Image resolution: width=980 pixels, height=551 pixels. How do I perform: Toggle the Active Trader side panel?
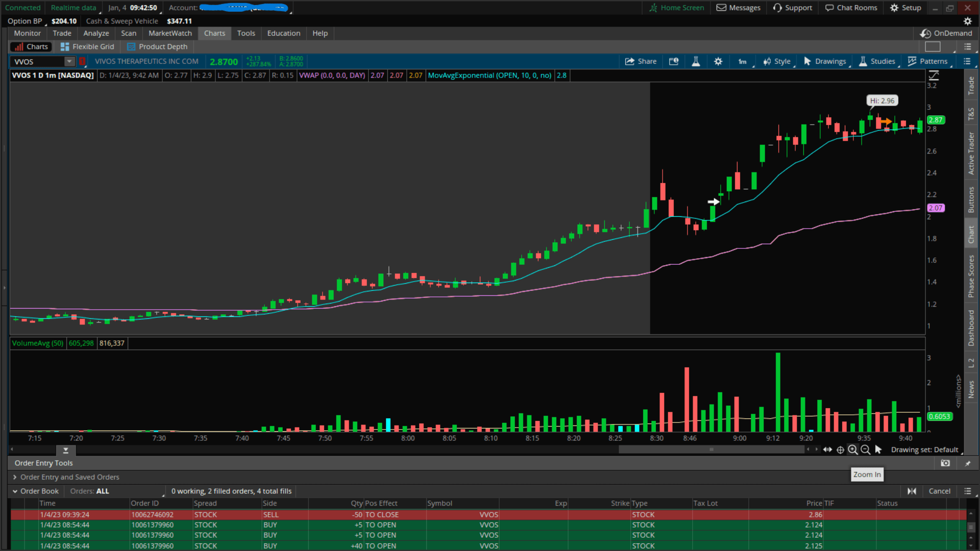point(971,153)
